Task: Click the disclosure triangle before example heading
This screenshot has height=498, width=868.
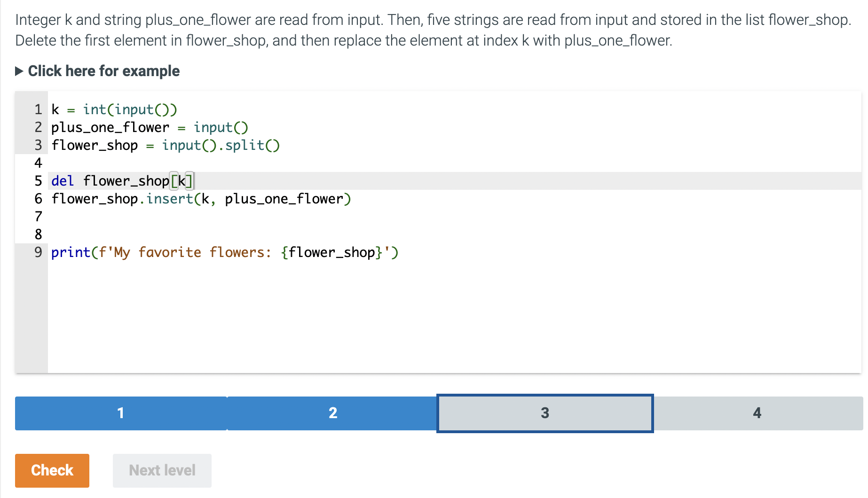Action: point(19,71)
